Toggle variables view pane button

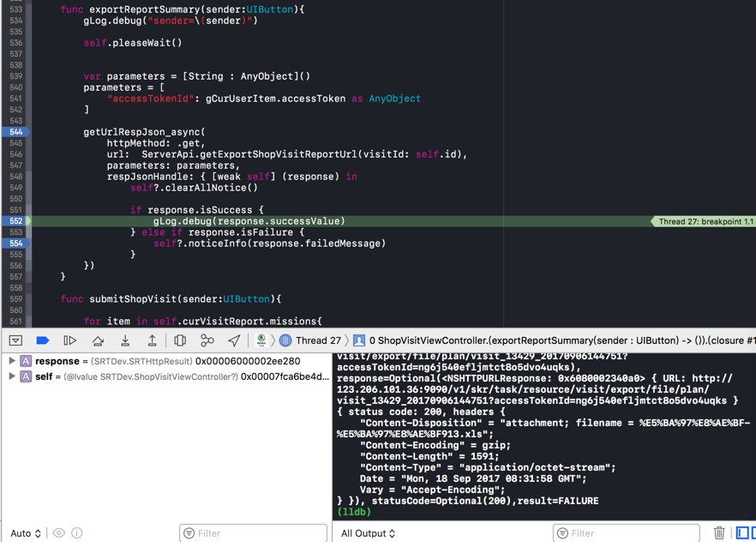pos(742,533)
